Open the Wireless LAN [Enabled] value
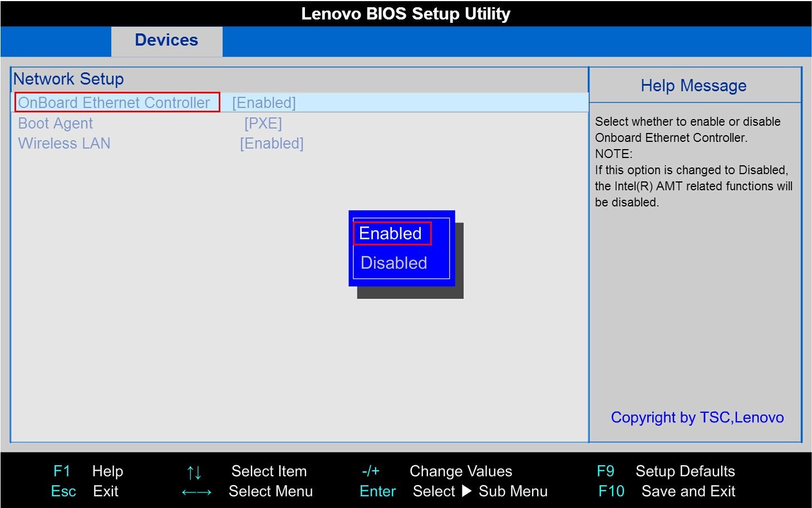This screenshot has height=508, width=812. [272, 143]
